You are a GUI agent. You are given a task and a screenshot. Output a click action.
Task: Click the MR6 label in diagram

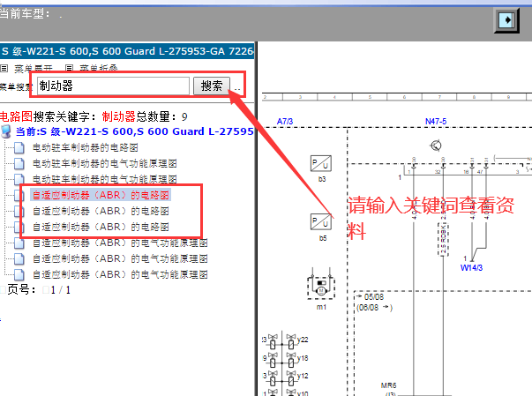coord(388,385)
